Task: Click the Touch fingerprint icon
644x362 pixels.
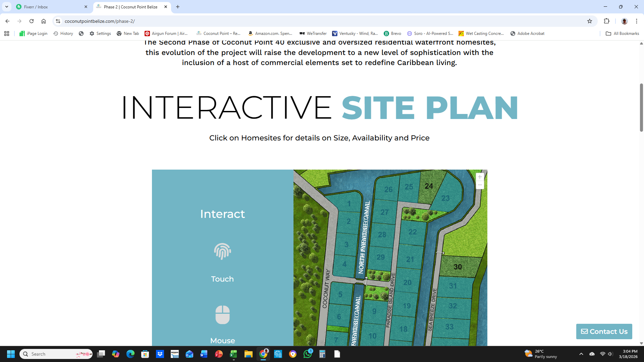Action: [222, 251]
